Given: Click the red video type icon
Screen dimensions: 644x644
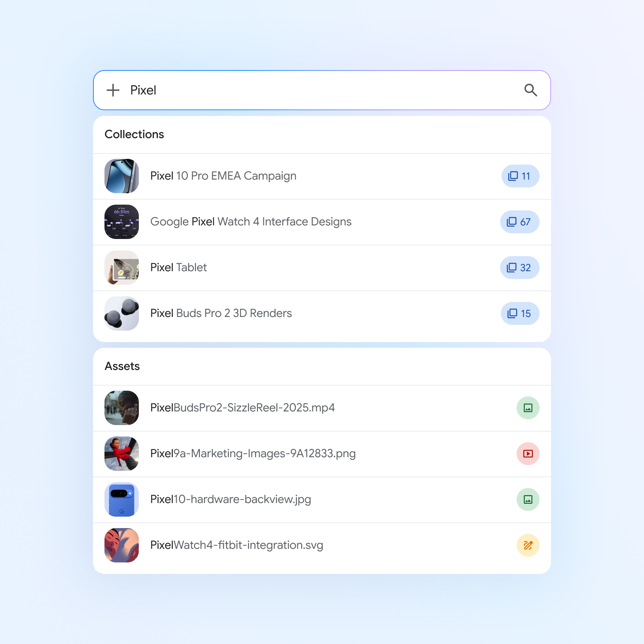Looking at the screenshot, I should pyautogui.click(x=528, y=454).
